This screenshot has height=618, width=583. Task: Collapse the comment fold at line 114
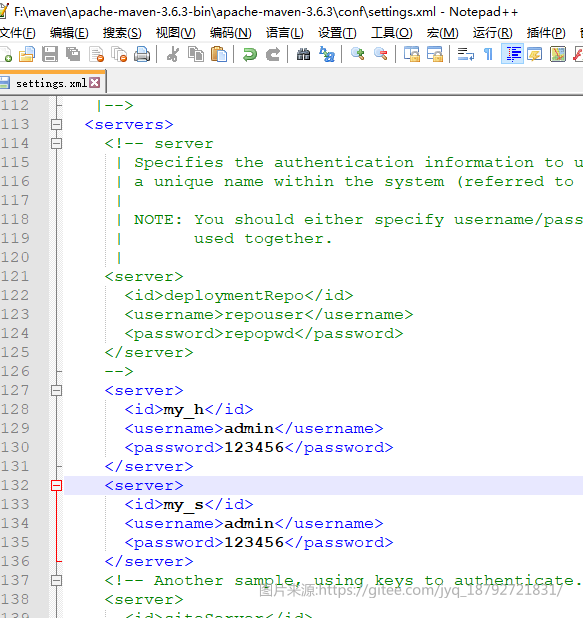click(x=56, y=143)
